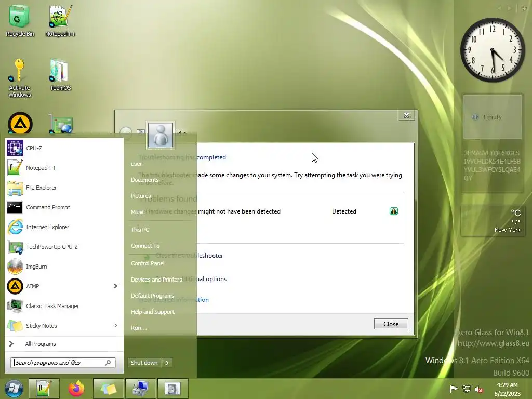Open ImgBurn in the Start menu

pyautogui.click(x=64, y=267)
